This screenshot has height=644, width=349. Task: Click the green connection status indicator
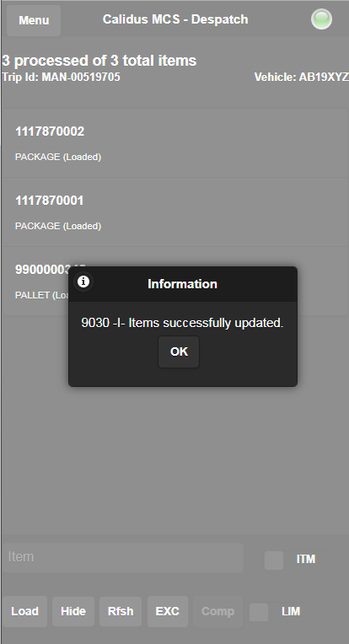click(321, 19)
